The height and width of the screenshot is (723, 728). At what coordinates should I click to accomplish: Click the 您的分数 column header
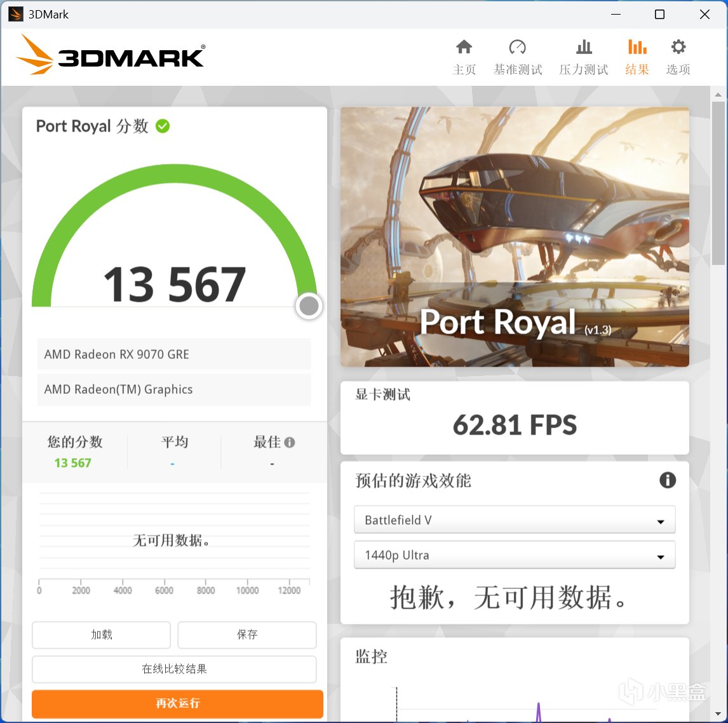[x=75, y=442]
